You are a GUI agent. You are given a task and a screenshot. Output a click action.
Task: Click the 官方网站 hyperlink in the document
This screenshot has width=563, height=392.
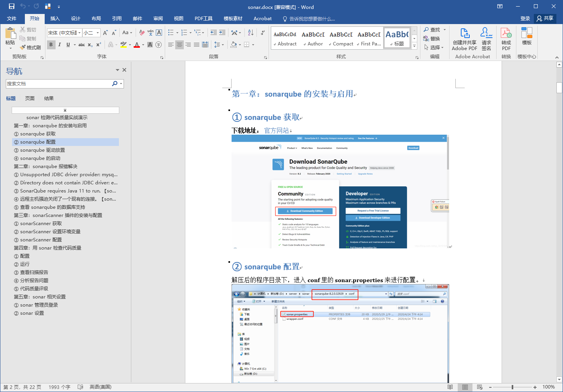tap(276, 130)
